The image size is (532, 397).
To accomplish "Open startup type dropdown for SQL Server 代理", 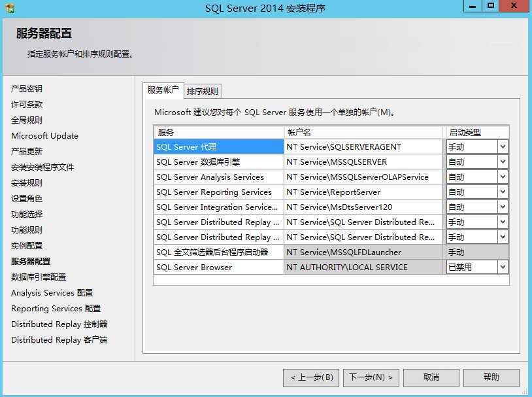I will pyautogui.click(x=503, y=147).
